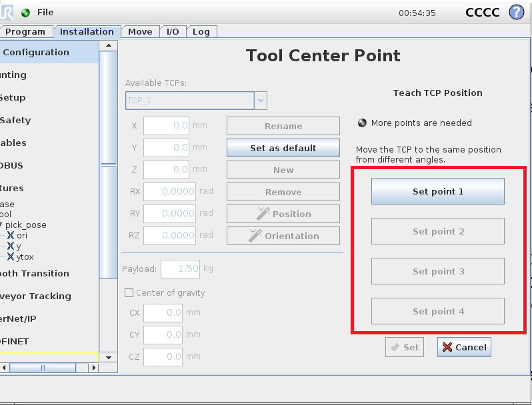Cancel the TCP teaching
The image size is (532, 405).
pyautogui.click(x=464, y=348)
